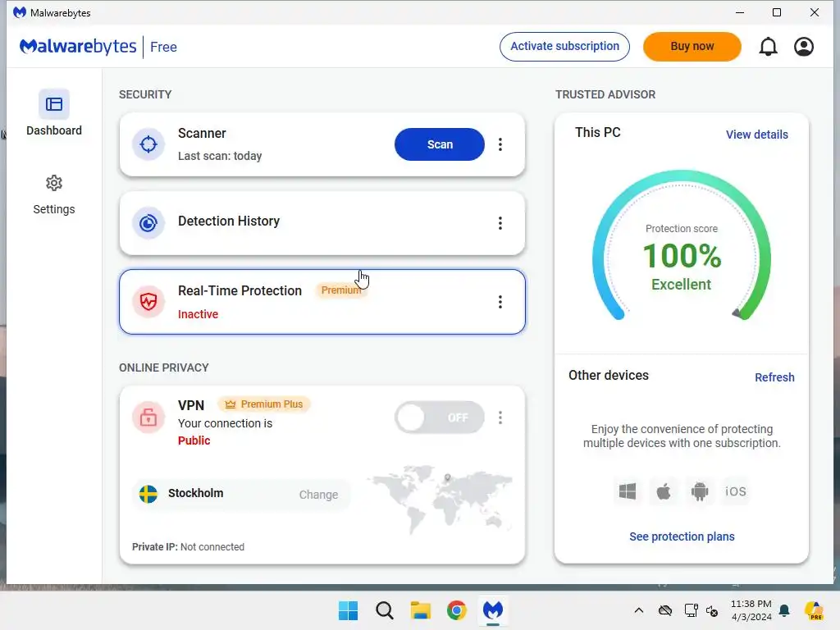Screen dimensions: 840x630
Task: Click the 'Private IP: Not connected' text
Action: point(188,546)
